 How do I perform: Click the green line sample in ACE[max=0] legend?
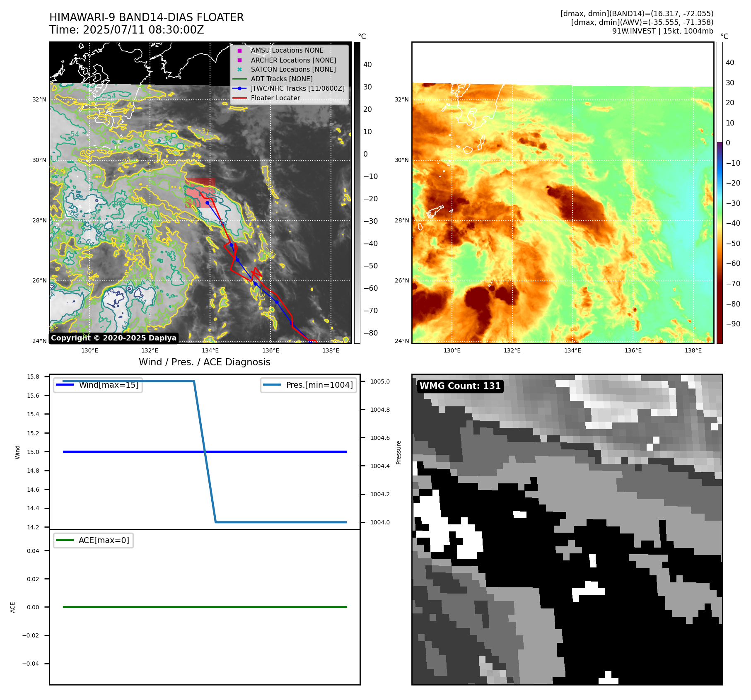click(65, 540)
